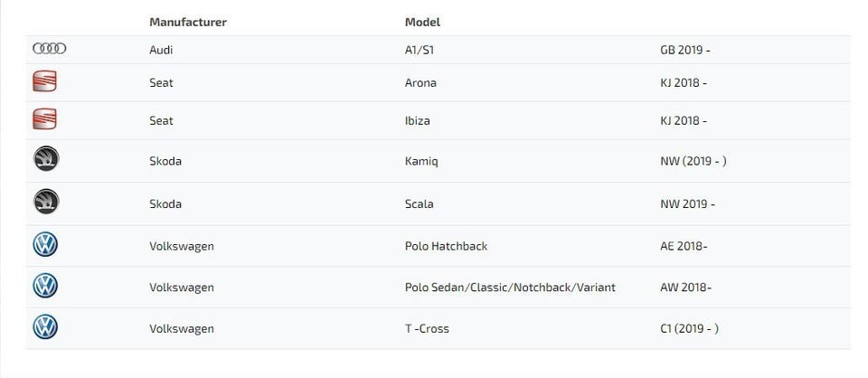Screen dimensions: 868x378
Task: Click the Seat logo beside Ibiza
Action: click(x=44, y=119)
